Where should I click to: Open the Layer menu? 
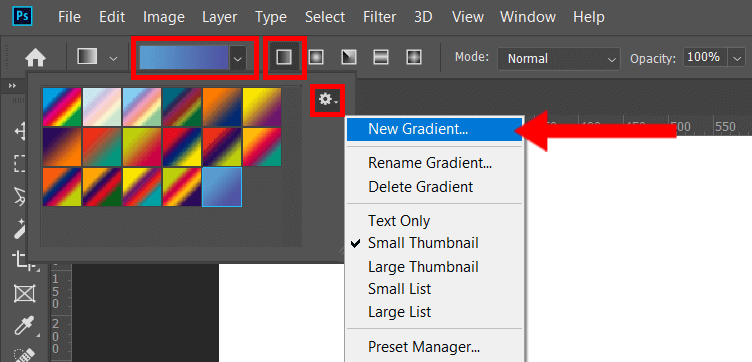point(220,18)
